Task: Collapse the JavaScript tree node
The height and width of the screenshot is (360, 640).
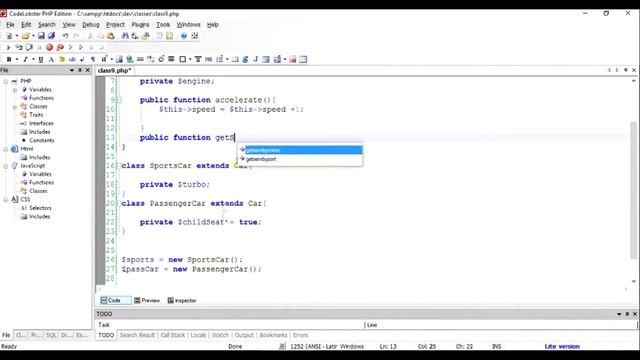Action: point(6,166)
